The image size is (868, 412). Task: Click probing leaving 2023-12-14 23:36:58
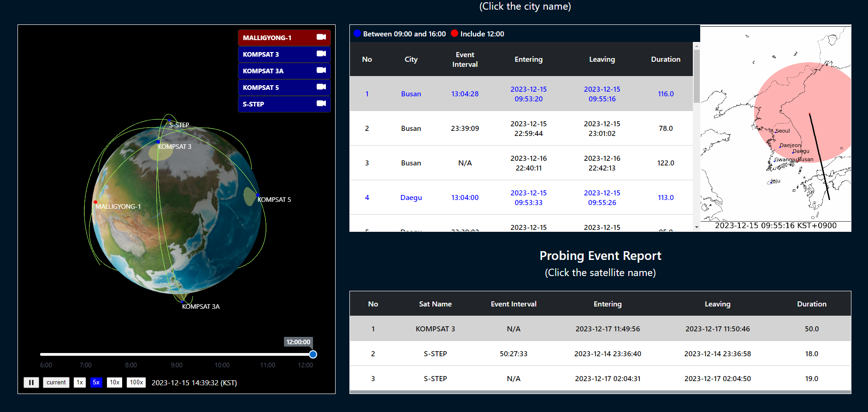click(717, 354)
